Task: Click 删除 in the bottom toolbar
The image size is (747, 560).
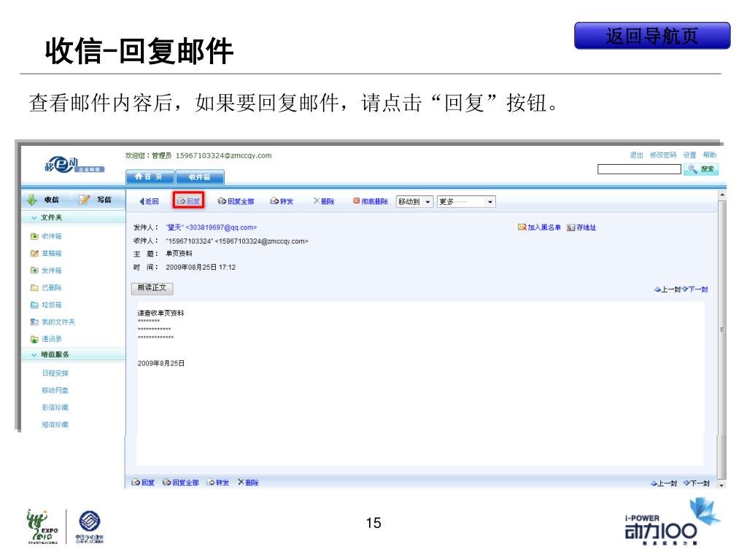Action: pyautogui.click(x=248, y=483)
